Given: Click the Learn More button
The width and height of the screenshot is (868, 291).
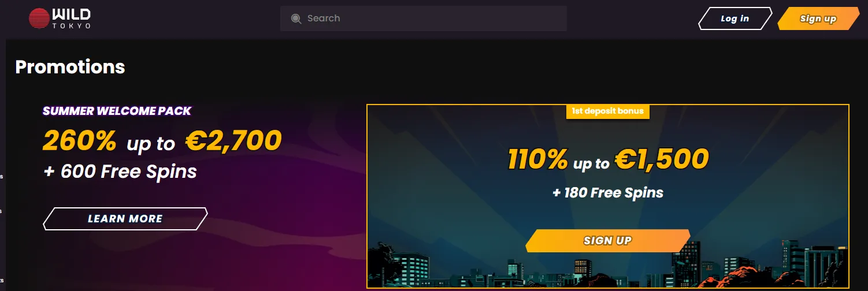Looking at the screenshot, I should pyautogui.click(x=125, y=219).
